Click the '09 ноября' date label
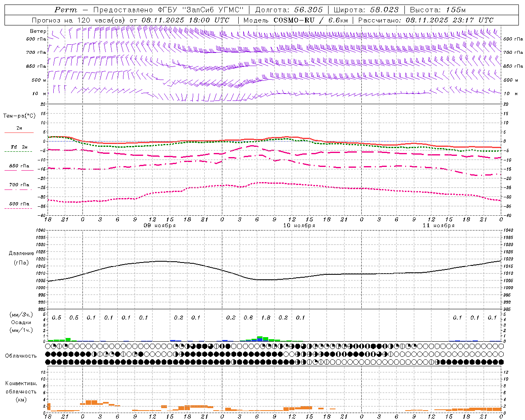Viewport: 525px width, 420px height. point(160,226)
